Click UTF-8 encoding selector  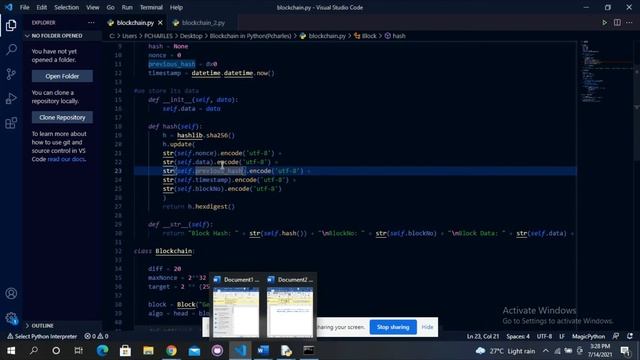pos(544,336)
